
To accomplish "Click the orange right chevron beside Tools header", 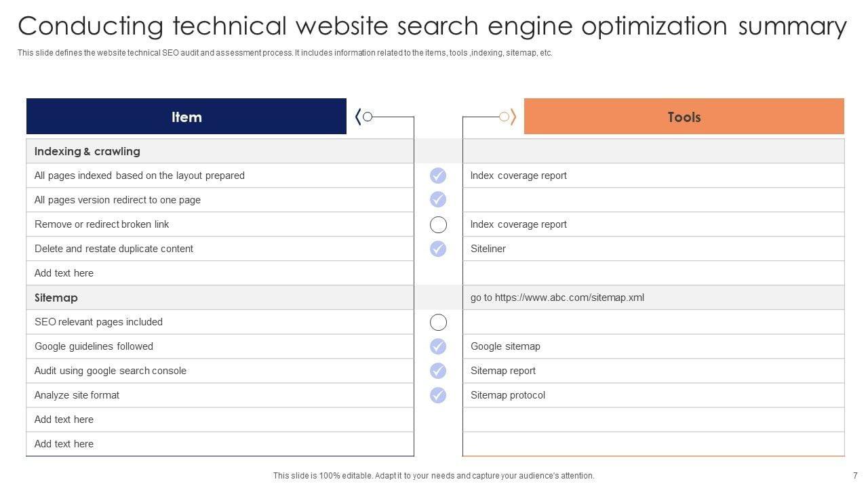I will click(x=513, y=117).
